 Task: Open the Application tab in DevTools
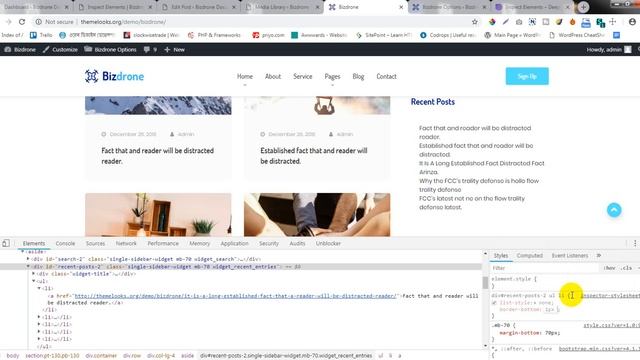pos(234,243)
